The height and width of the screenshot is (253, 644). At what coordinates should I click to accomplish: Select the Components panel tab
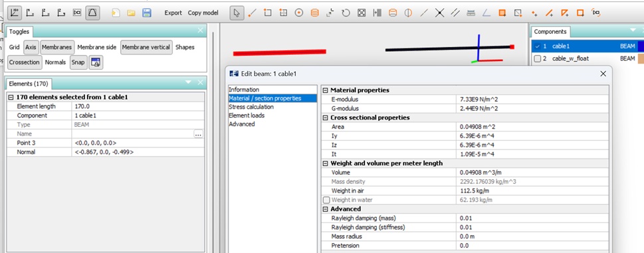click(550, 32)
